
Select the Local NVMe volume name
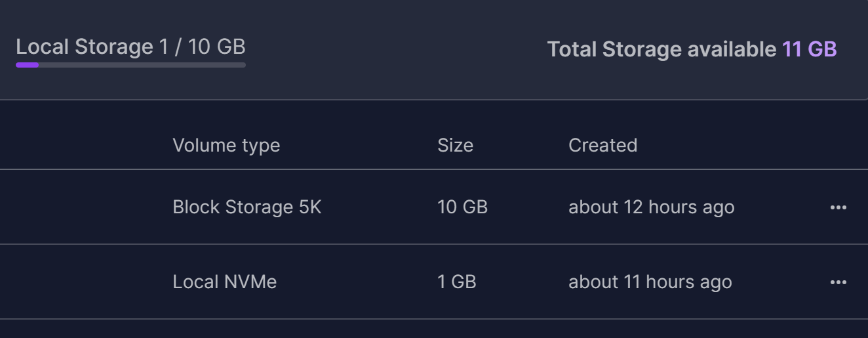click(224, 282)
